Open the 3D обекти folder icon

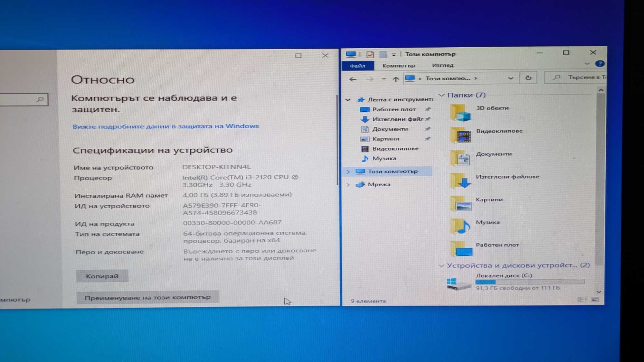(x=460, y=113)
